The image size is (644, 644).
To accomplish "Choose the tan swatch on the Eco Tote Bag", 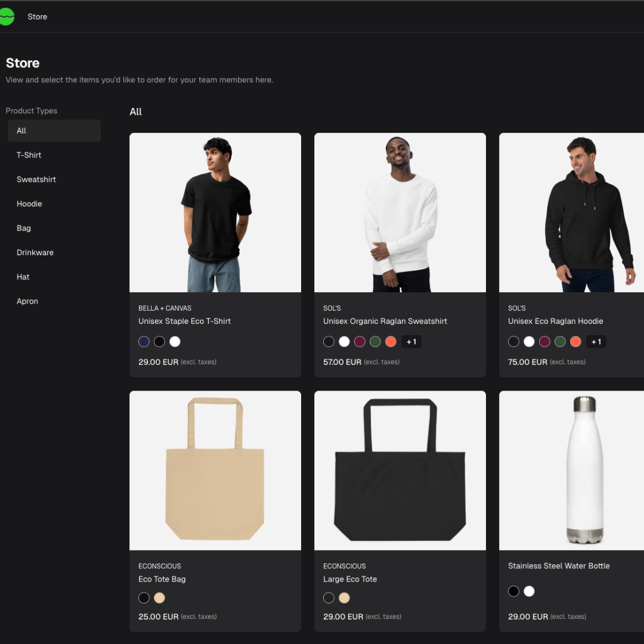I will (x=159, y=597).
